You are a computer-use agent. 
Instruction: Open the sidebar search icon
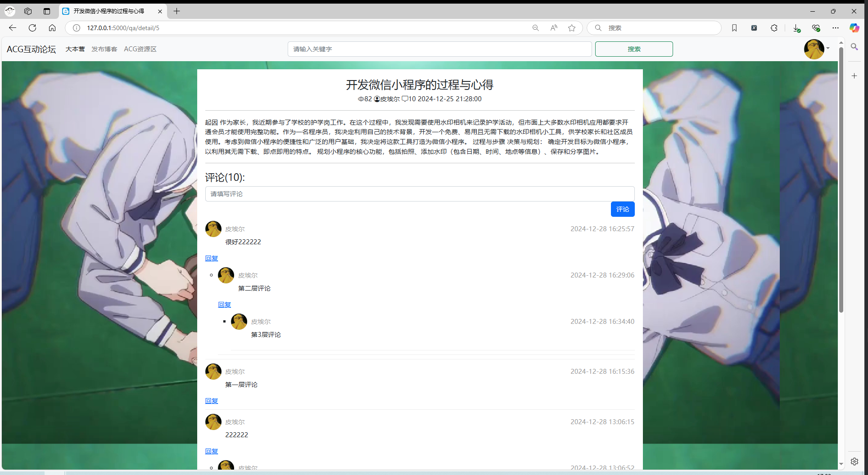pos(854,47)
